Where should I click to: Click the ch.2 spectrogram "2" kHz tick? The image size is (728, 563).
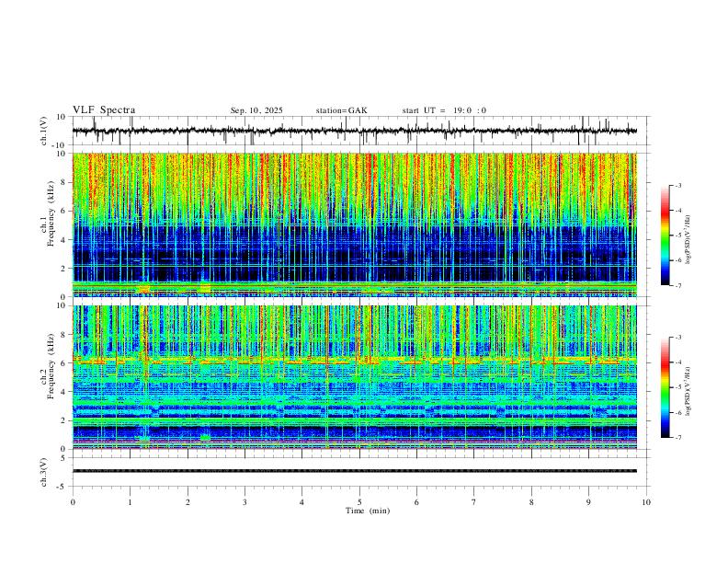[63, 420]
